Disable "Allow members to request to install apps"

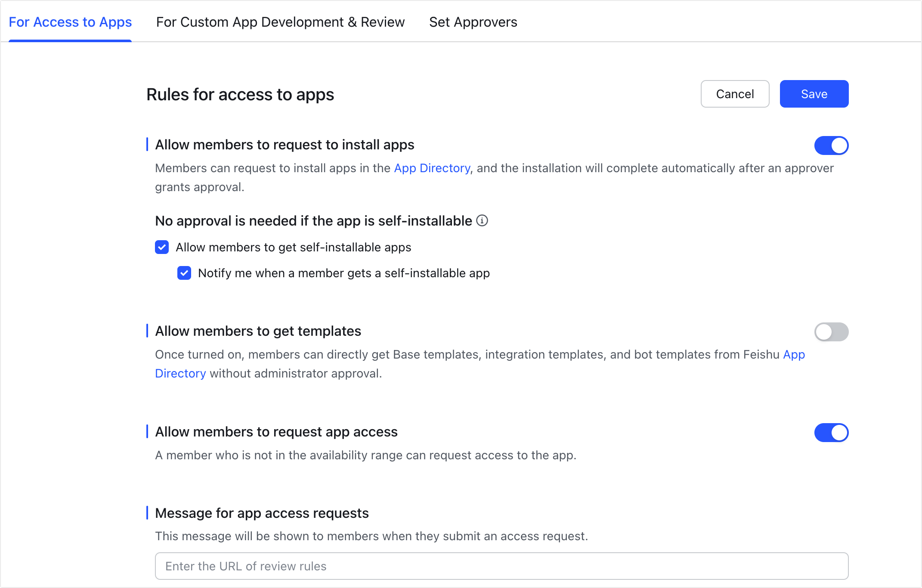[831, 145]
